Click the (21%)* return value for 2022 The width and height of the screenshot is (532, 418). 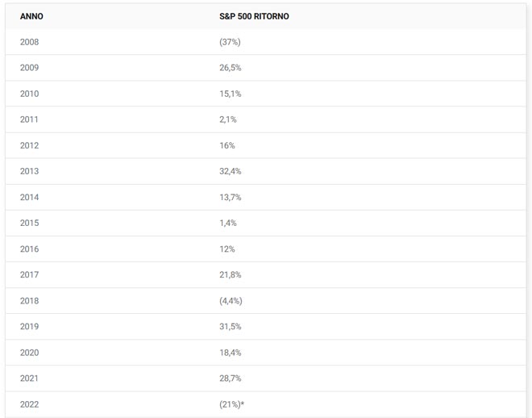[231, 403]
